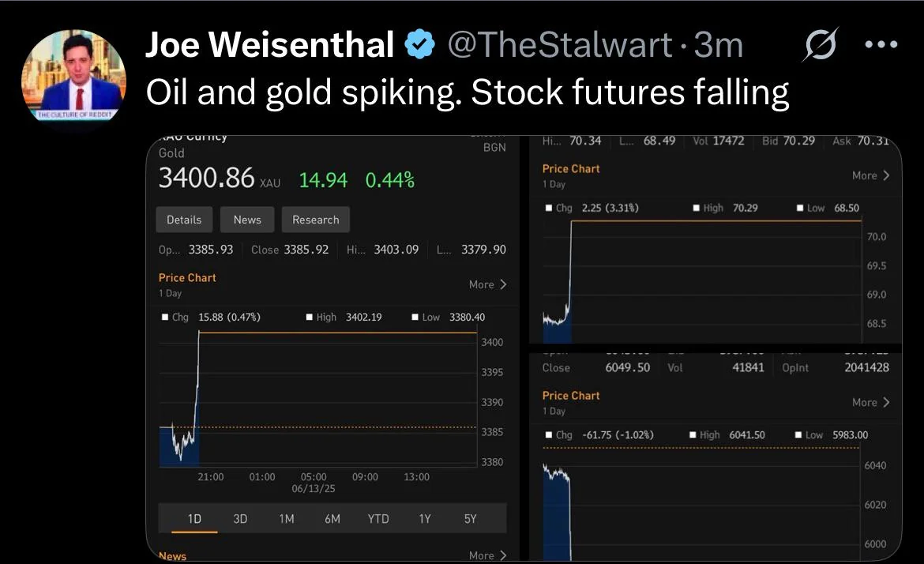Switch to the YTD range tab
Screen dimensions: 924x564
coord(378,519)
